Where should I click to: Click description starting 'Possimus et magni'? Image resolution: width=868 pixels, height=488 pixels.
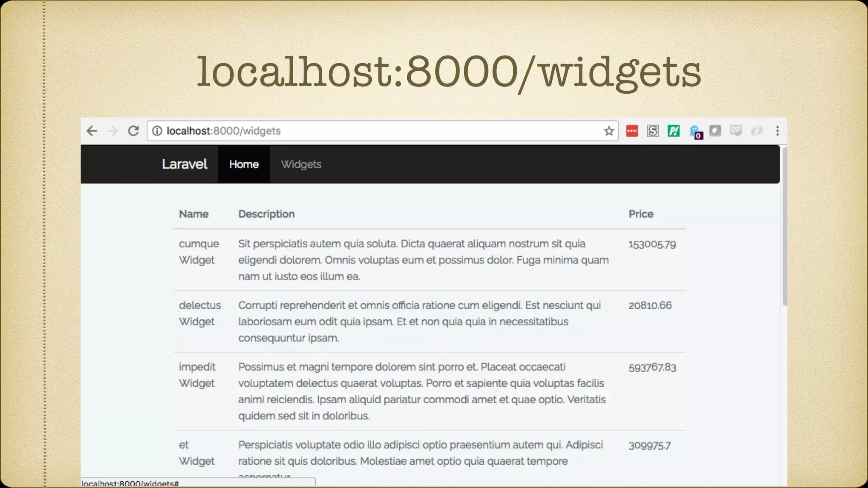point(422,391)
